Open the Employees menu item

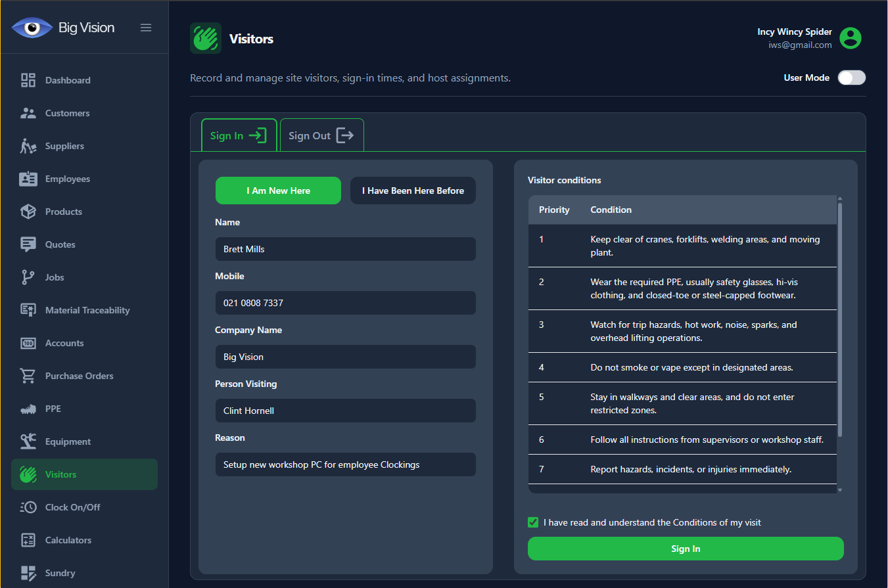67,179
